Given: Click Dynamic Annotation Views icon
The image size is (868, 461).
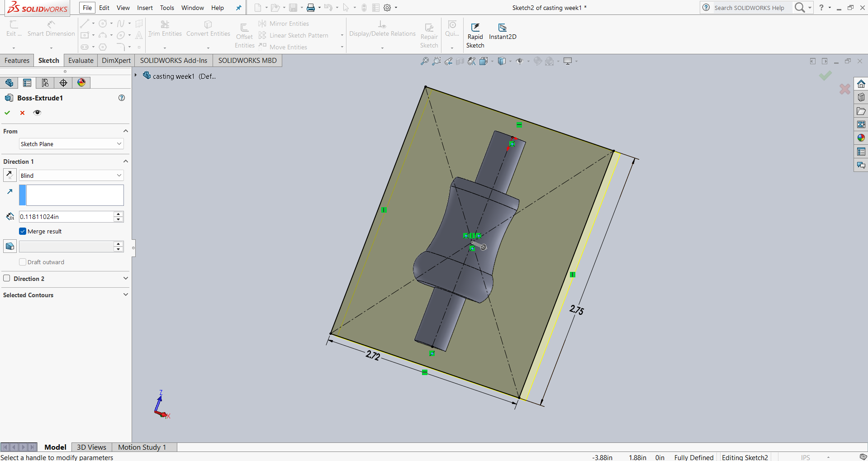Looking at the screenshot, I should [472, 61].
